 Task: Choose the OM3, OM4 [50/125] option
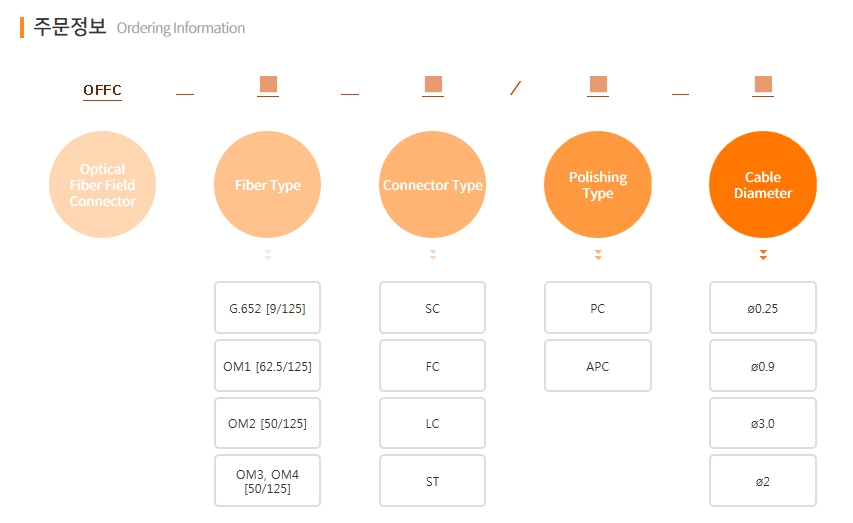pyautogui.click(x=267, y=481)
